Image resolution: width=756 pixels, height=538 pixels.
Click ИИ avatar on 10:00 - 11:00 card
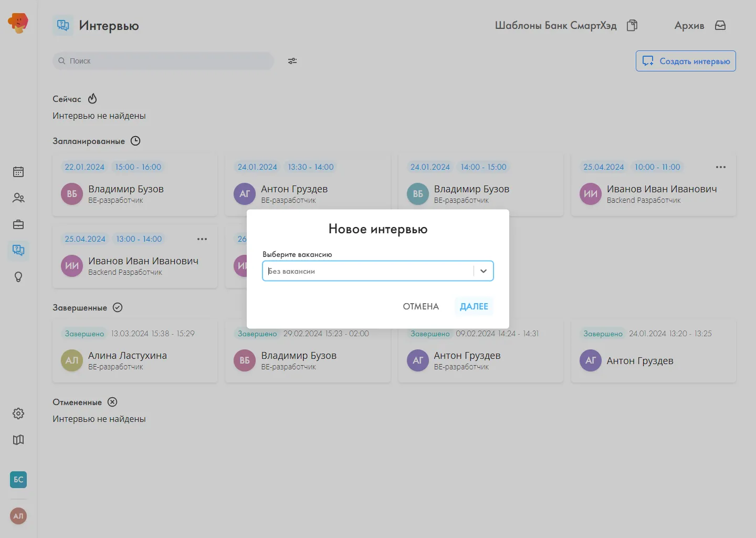click(591, 194)
